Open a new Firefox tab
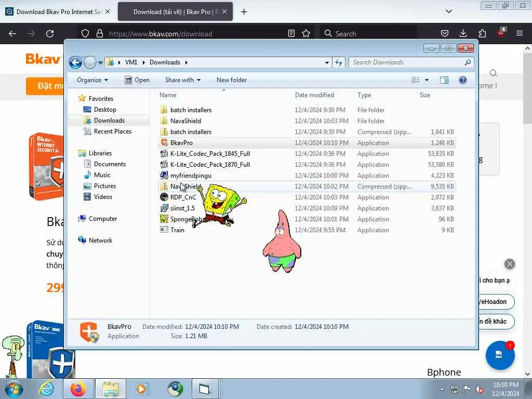Image resolution: width=532 pixels, height=399 pixels. [x=244, y=11]
